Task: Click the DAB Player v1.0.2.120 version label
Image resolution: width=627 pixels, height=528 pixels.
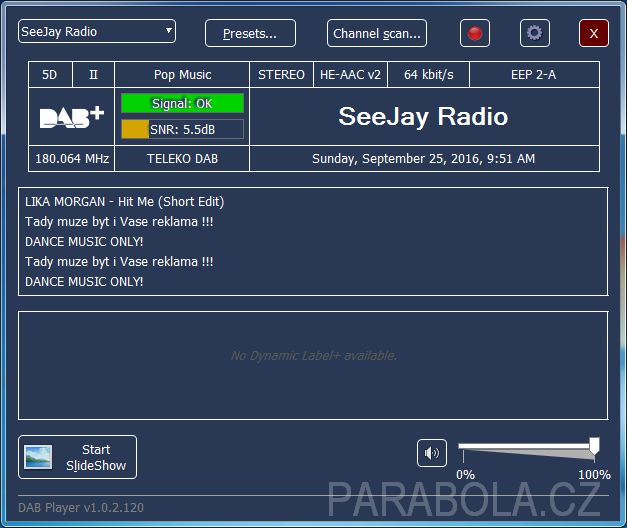Action: pos(81,508)
